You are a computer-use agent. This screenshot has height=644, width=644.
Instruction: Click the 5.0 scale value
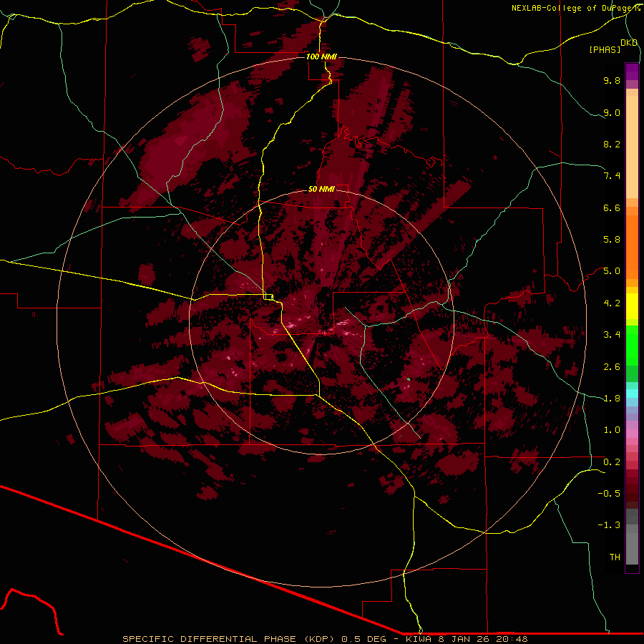(612, 271)
